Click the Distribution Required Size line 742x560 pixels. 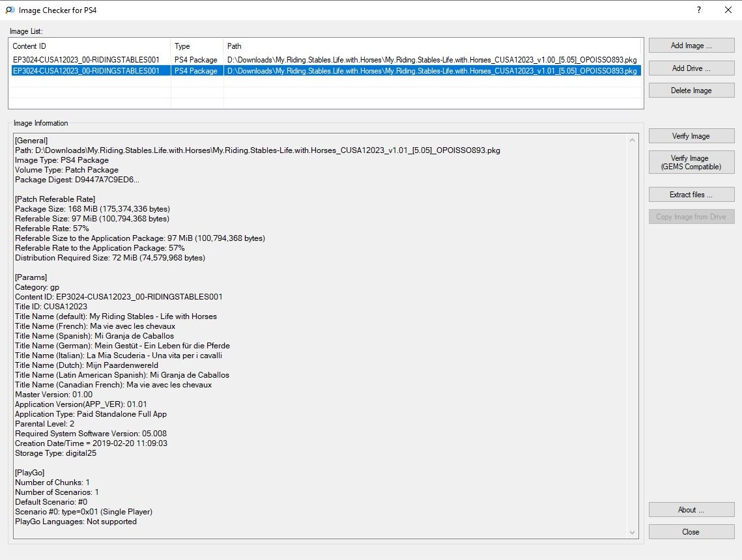tap(110, 258)
